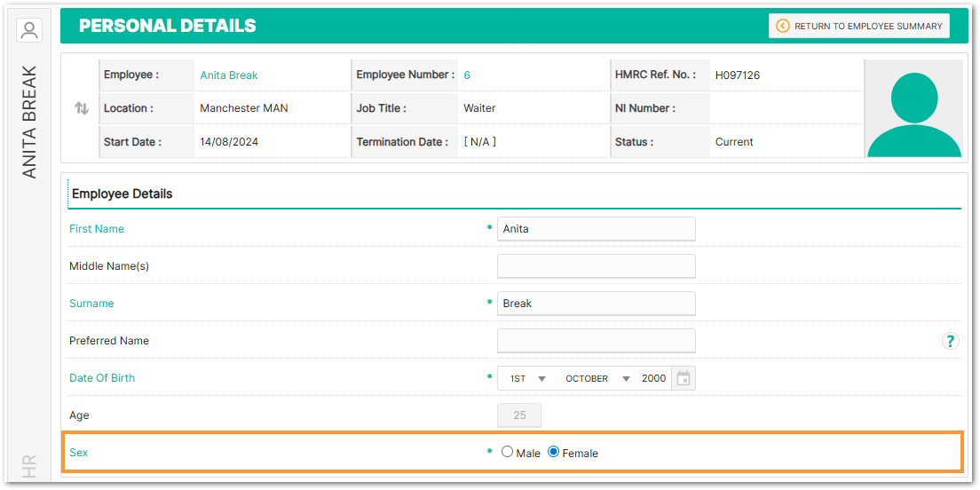Click Return To Employee Summary button

[x=858, y=26]
